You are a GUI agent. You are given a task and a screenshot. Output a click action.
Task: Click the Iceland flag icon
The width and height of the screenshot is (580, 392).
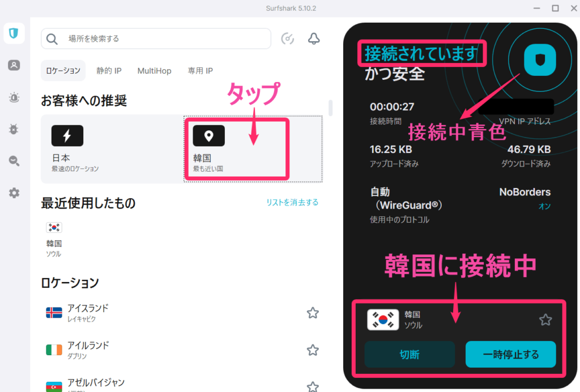[x=54, y=313]
